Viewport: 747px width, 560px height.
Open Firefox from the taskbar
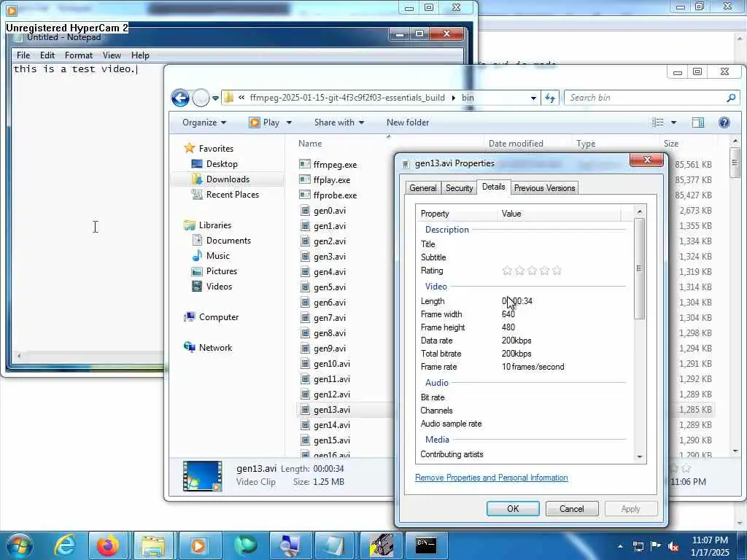[x=108, y=545]
